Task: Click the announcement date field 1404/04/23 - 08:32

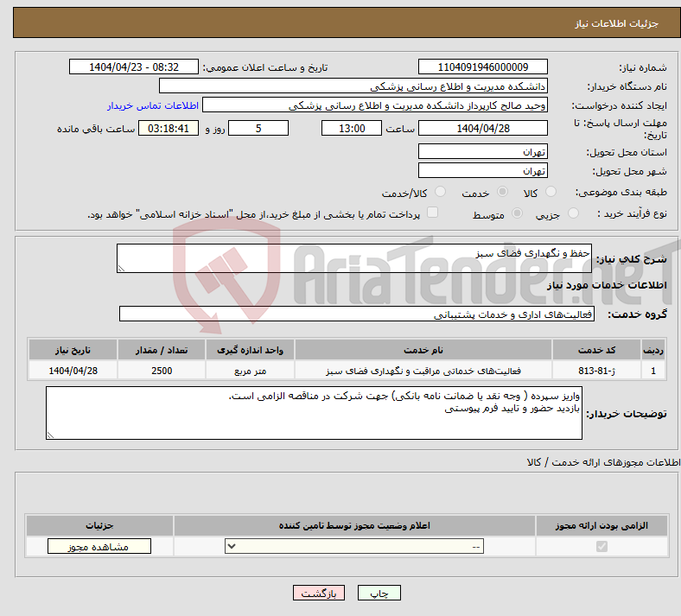Action: click(134, 67)
